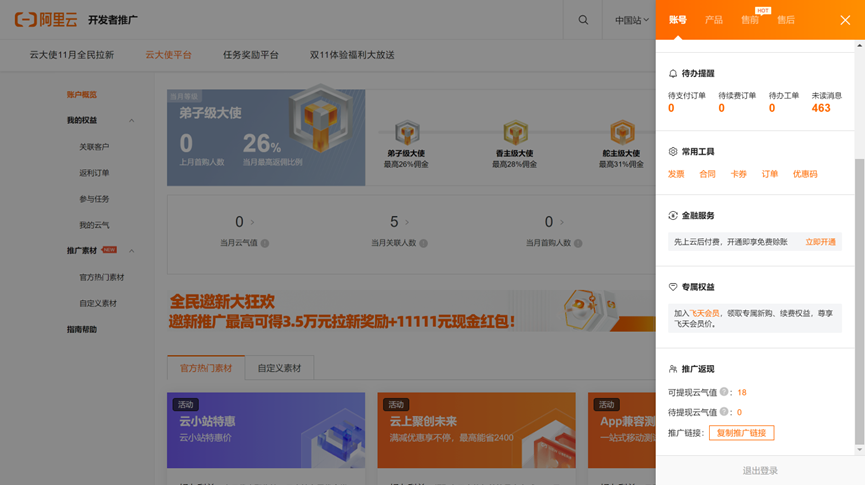Open the 发票 tool link
The height and width of the screenshot is (485, 865).
pos(676,174)
